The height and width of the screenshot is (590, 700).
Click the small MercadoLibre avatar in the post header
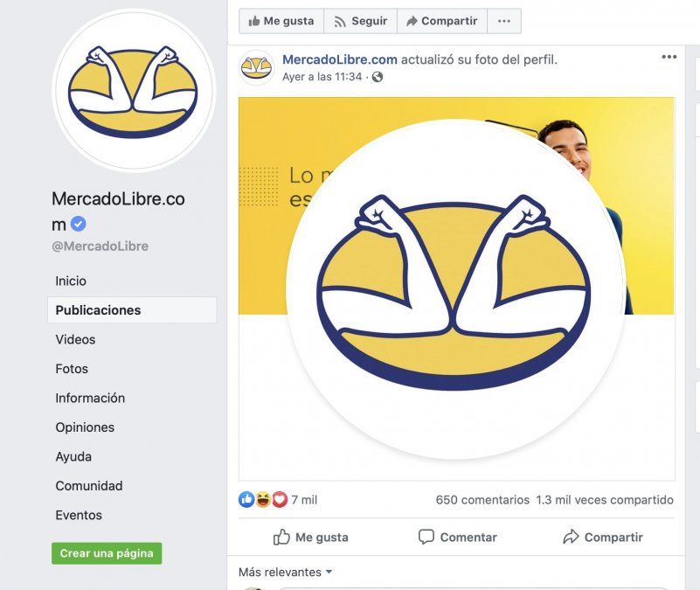(x=257, y=67)
